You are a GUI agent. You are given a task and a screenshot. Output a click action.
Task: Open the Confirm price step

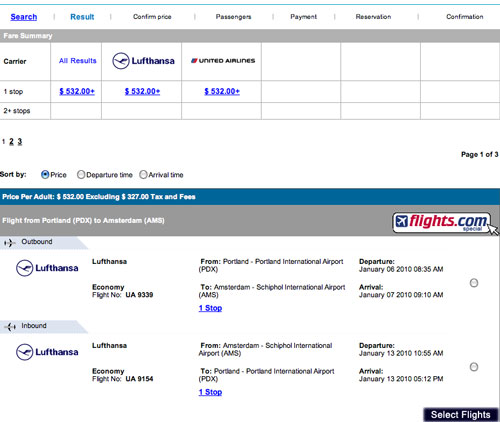coord(152,17)
